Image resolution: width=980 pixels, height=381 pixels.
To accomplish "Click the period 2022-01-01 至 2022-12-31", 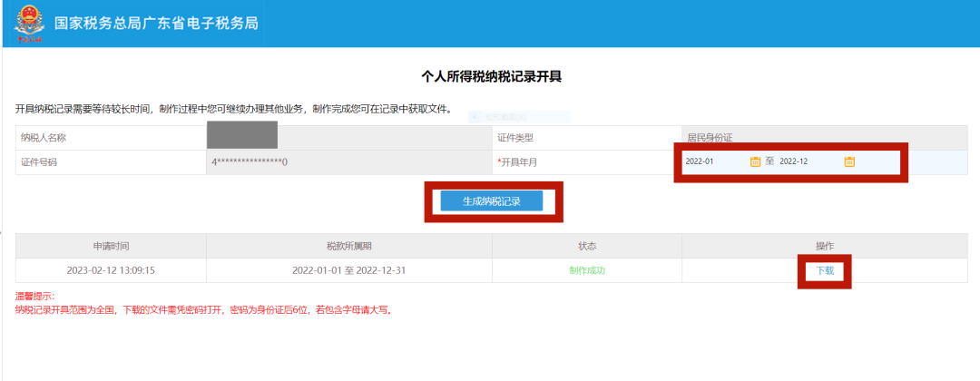I will pyautogui.click(x=349, y=271).
